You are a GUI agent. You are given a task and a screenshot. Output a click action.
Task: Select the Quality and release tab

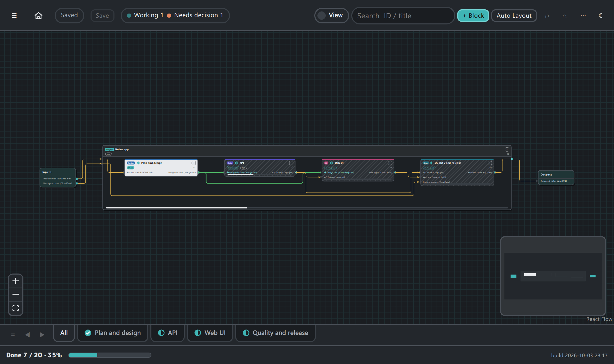point(276,333)
